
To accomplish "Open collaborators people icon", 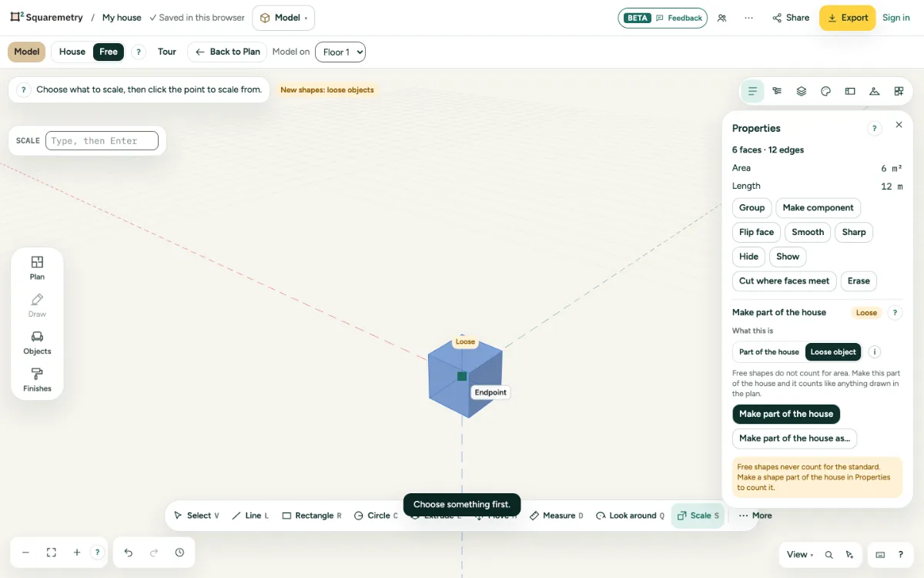I will tap(721, 18).
